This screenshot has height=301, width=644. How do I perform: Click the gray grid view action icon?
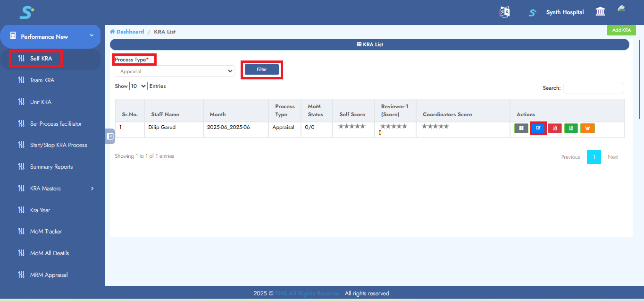pos(521,128)
